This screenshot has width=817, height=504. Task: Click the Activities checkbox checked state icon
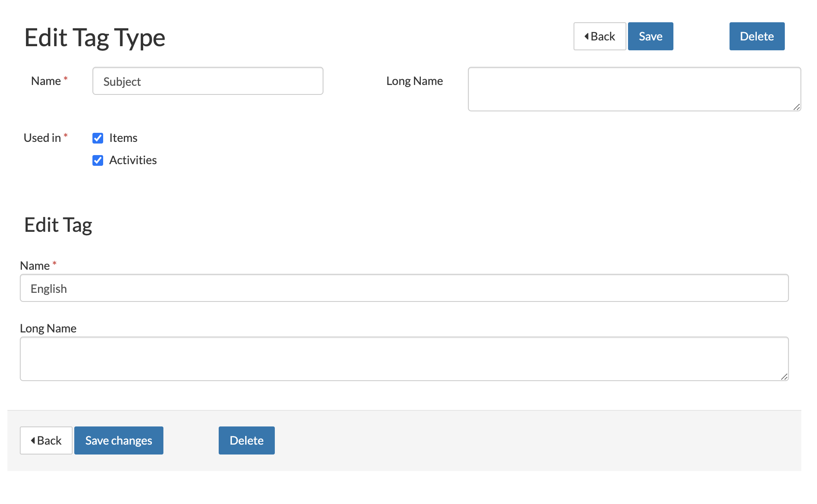[97, 160]
